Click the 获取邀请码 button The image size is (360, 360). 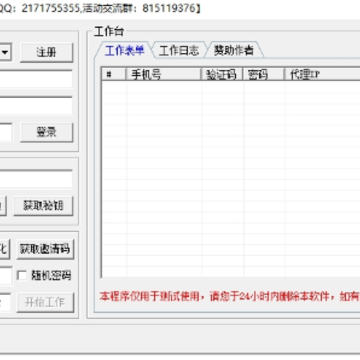click(x=45, y=249)
